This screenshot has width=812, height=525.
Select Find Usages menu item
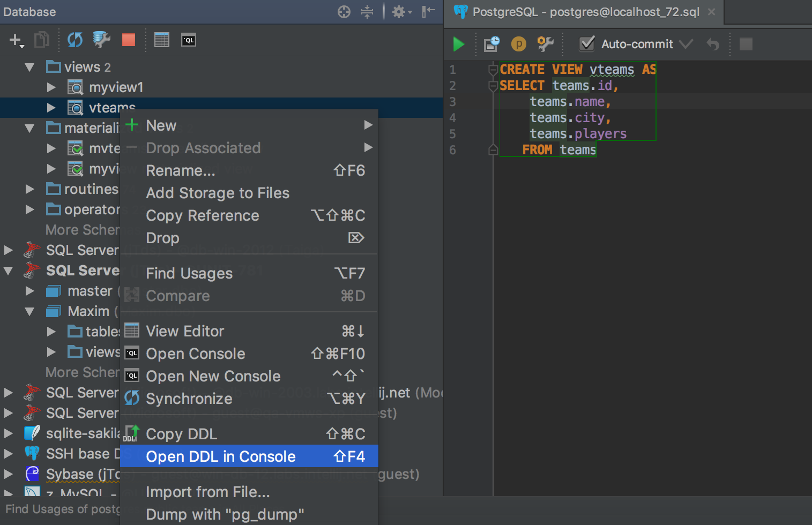click(x=249, y=273)
